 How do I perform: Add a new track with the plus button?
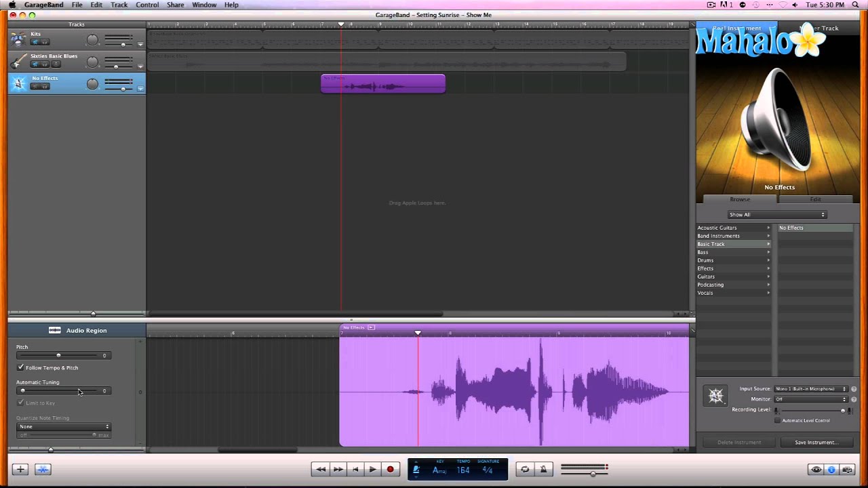pos(20,469)
